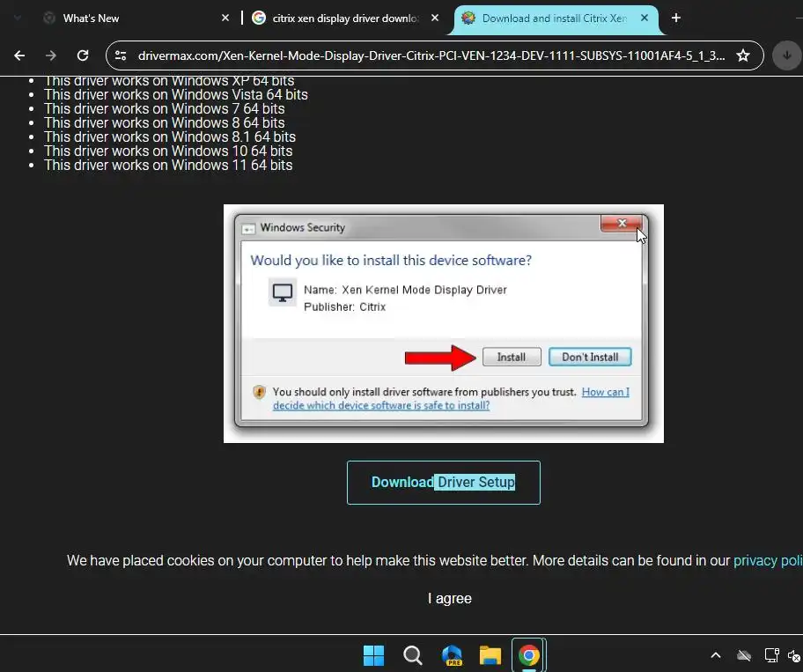Click the OneDrive cloud tray icon
803x672 pixels.
click(x=744, y=655)
